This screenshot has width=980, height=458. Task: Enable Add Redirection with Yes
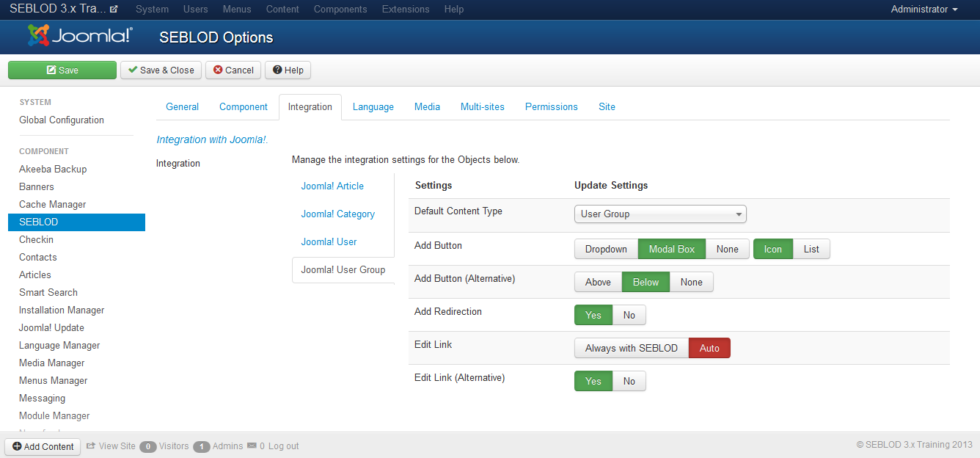click(593, 315)
